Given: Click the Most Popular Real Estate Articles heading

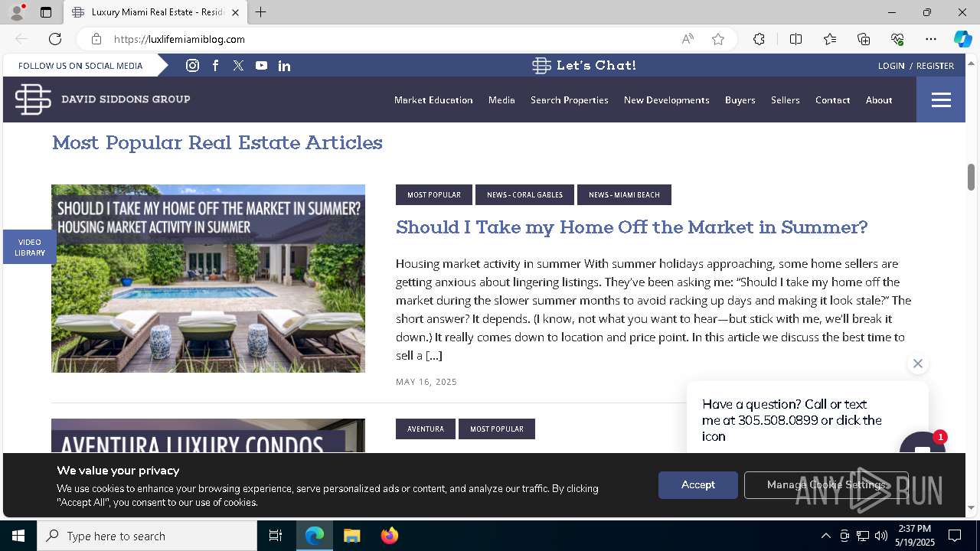Looking at the screenshot, I should pyautogui.click(x=217, y=142).
